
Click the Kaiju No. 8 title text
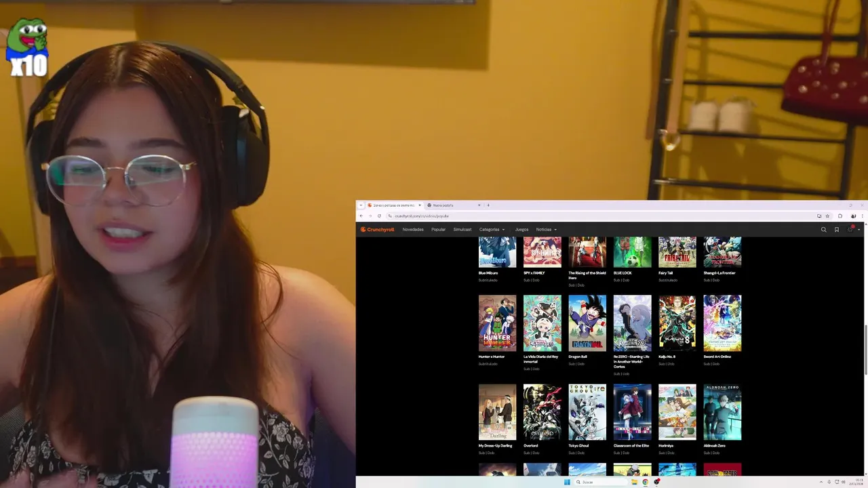[667, 357]
